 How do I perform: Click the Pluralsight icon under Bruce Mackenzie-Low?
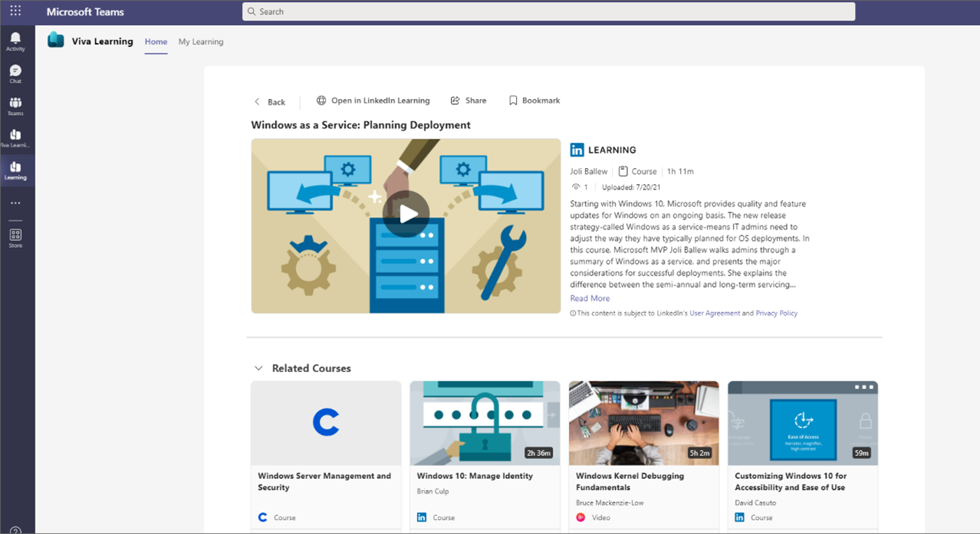580,517
